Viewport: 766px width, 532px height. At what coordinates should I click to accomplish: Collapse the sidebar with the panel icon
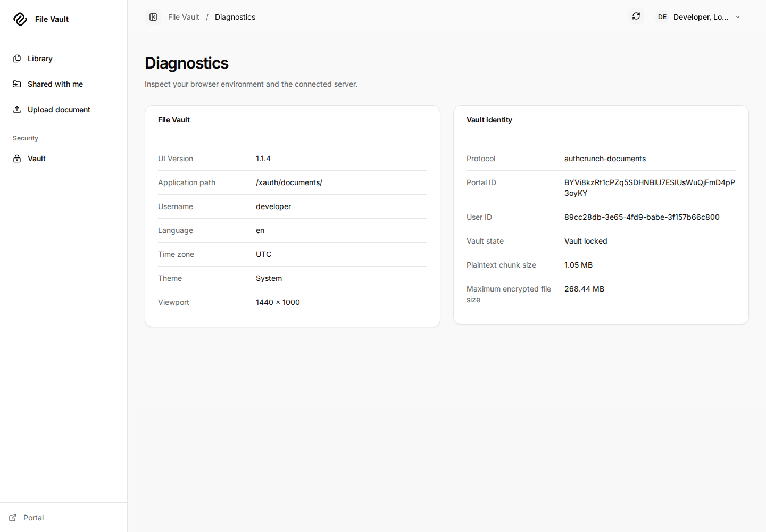coord(153,17)
